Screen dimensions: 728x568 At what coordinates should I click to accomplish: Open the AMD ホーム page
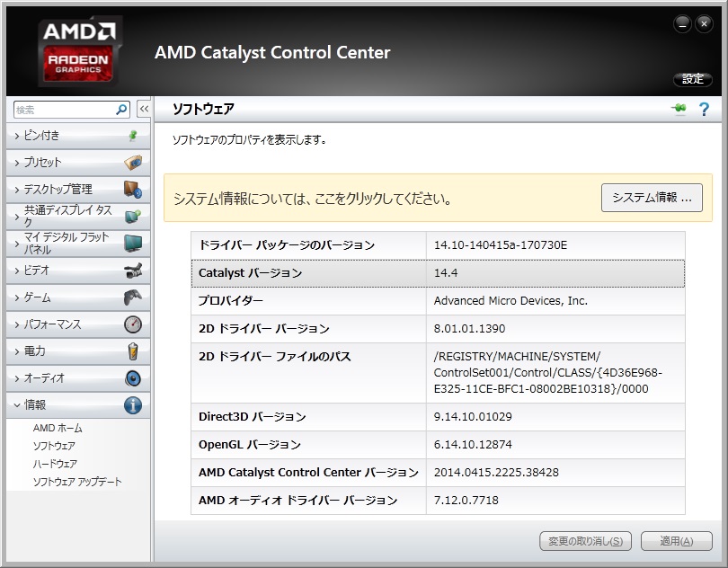tap(58, 428)
